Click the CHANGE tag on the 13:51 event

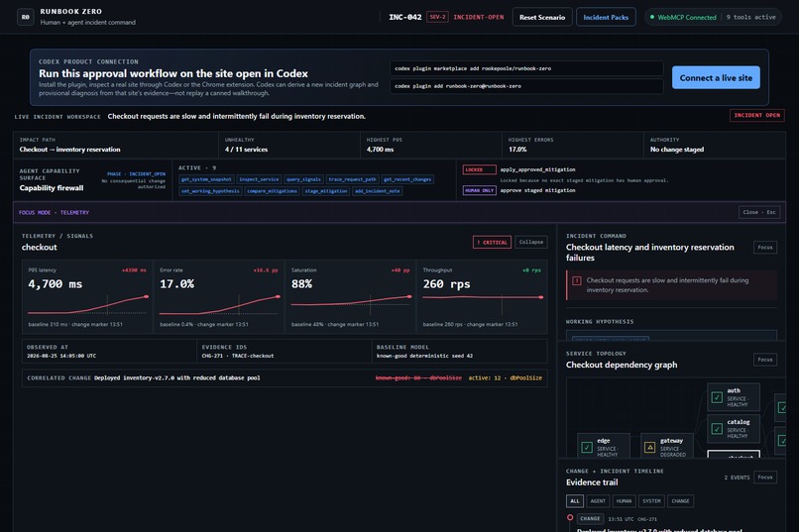[x=590, y=519]
